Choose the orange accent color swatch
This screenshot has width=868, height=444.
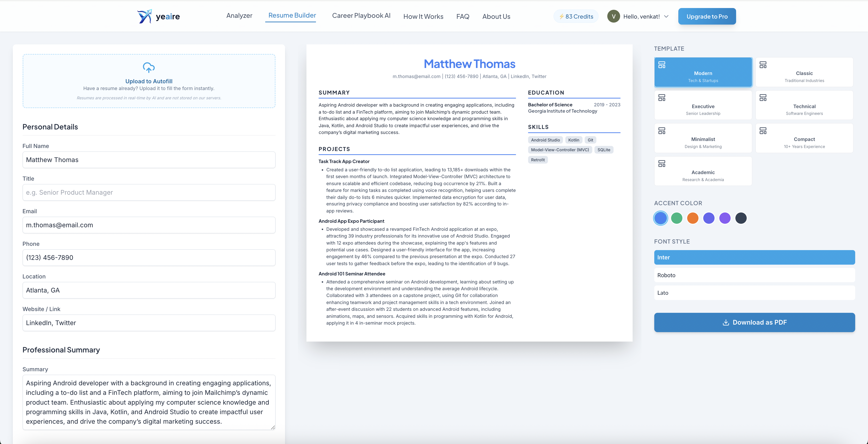[693, 218]
